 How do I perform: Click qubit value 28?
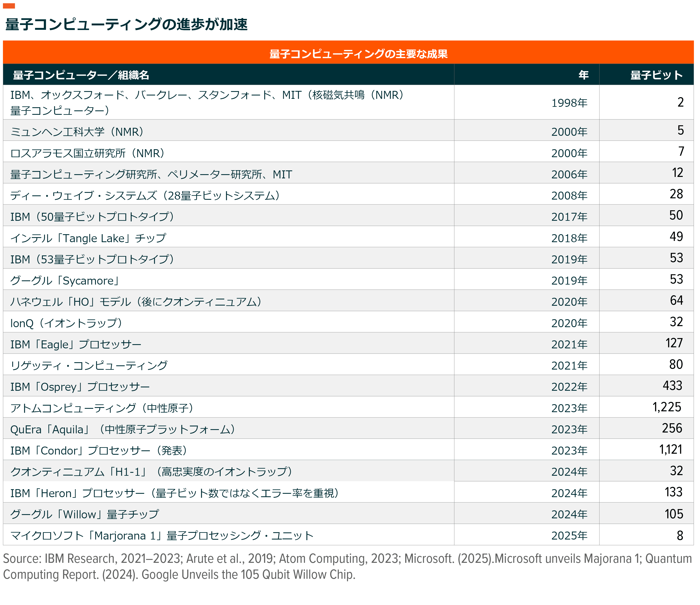(x=676, y=194)
